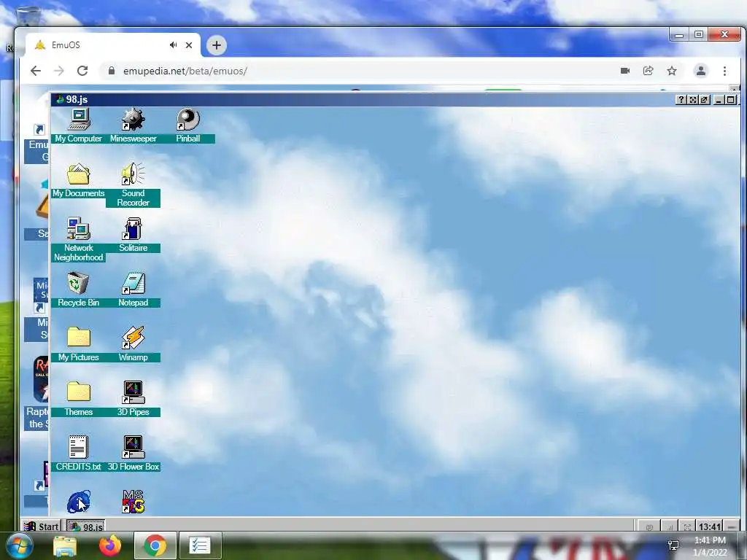Click the Chrome forward arrow
Screen dimensions: 747x560
[59, 71]
